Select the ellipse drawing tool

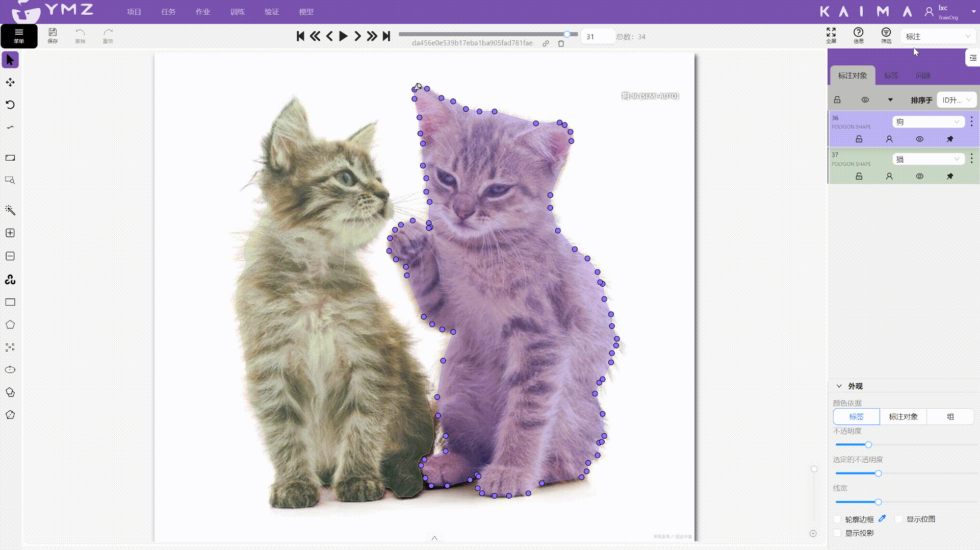click(x=10, y=370)
